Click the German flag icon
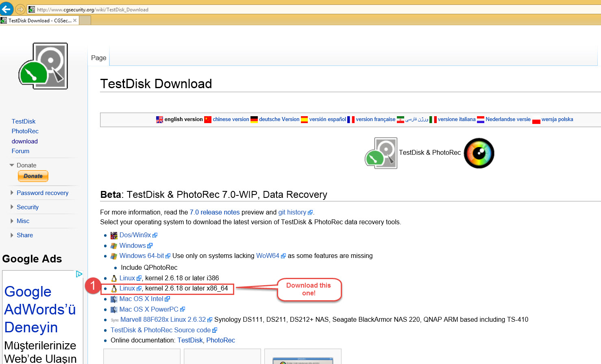Image resolution: width=601 pixels, height=364 pixels. (x=254, y=119)
